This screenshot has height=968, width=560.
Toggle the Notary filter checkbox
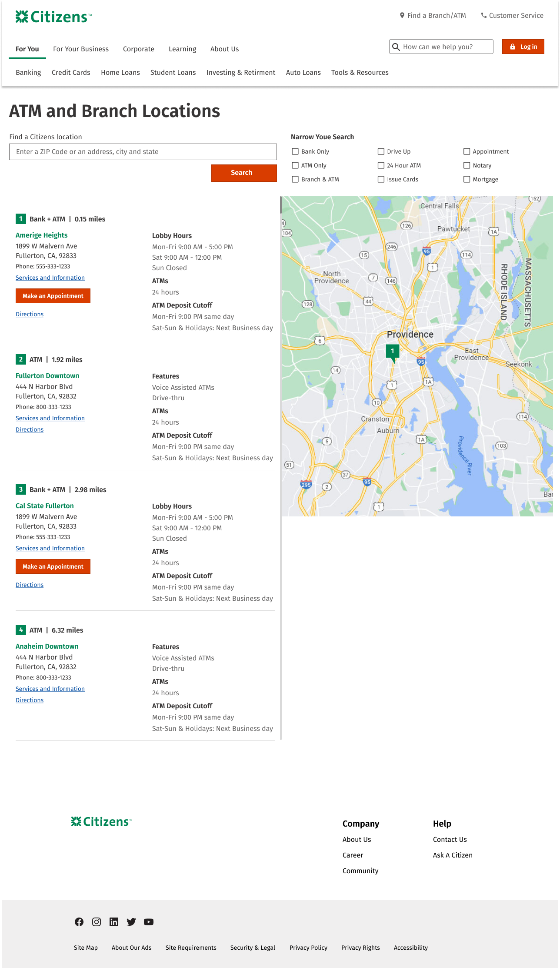pyautogui.click(x=467, y=165)
